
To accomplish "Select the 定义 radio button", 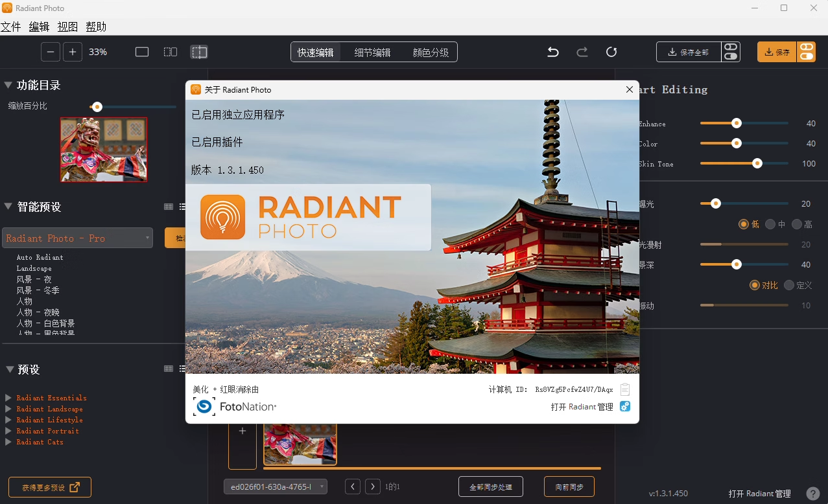I will pos(789,284).
